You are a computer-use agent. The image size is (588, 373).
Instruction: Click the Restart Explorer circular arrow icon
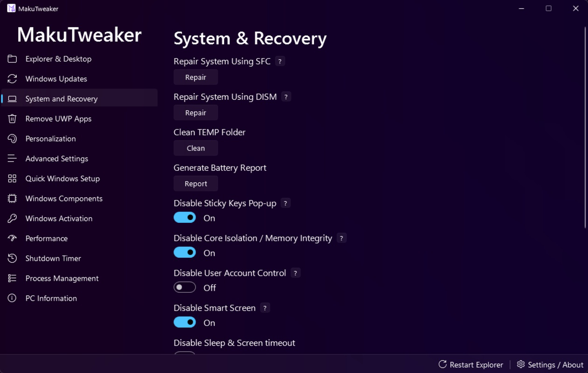pos(442,364)
